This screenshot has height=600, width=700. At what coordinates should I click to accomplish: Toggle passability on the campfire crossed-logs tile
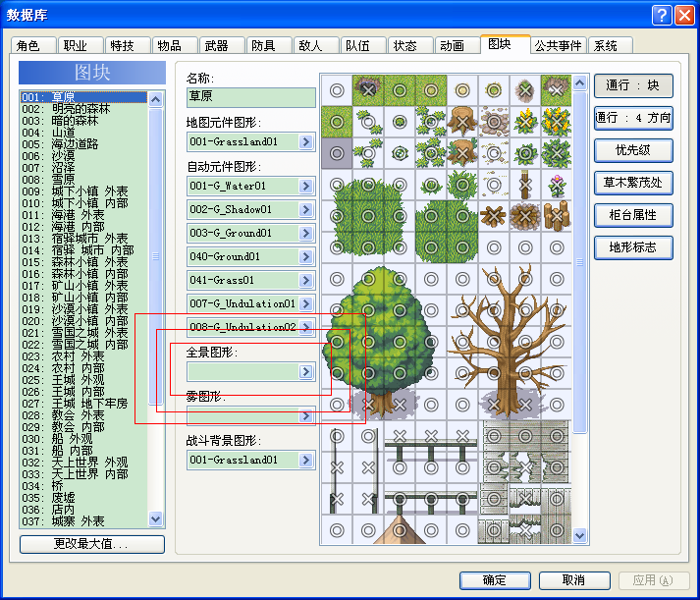[494, 216]
